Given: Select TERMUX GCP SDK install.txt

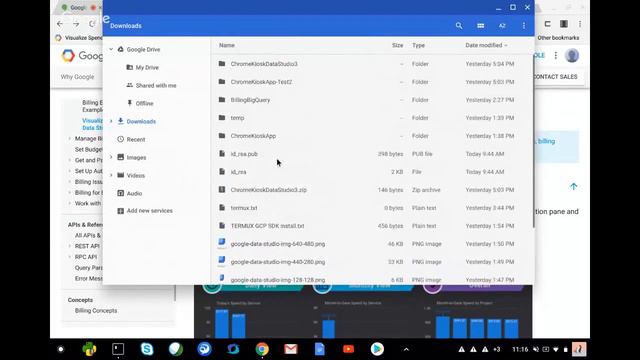Looking at the screenshot, I should (x=371, y=226).
